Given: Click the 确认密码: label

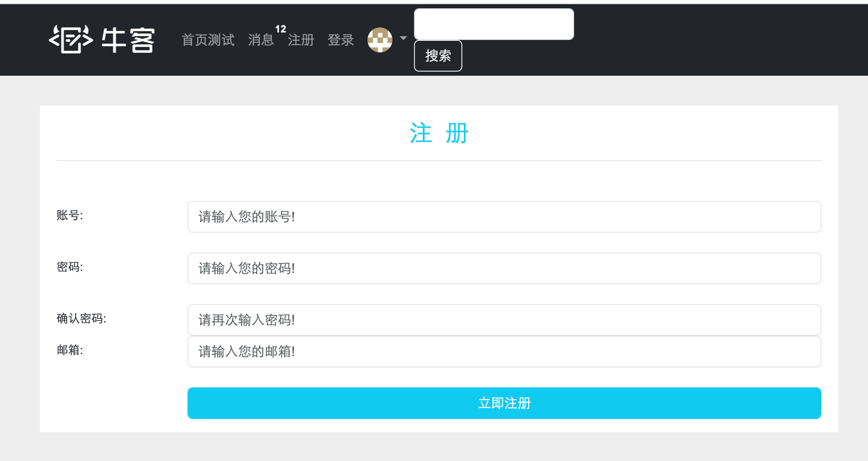Looking at the screenshot, I should click(81, 318).
